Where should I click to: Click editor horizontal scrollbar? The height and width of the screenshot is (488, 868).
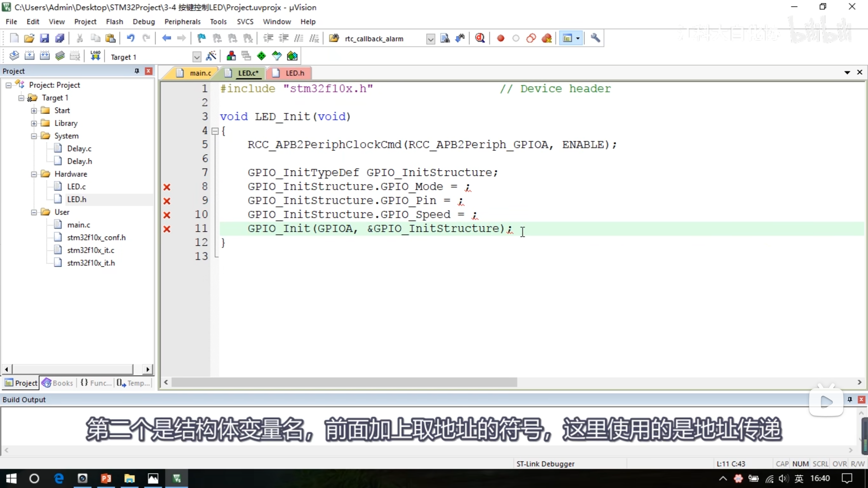[x=344, y=382]
